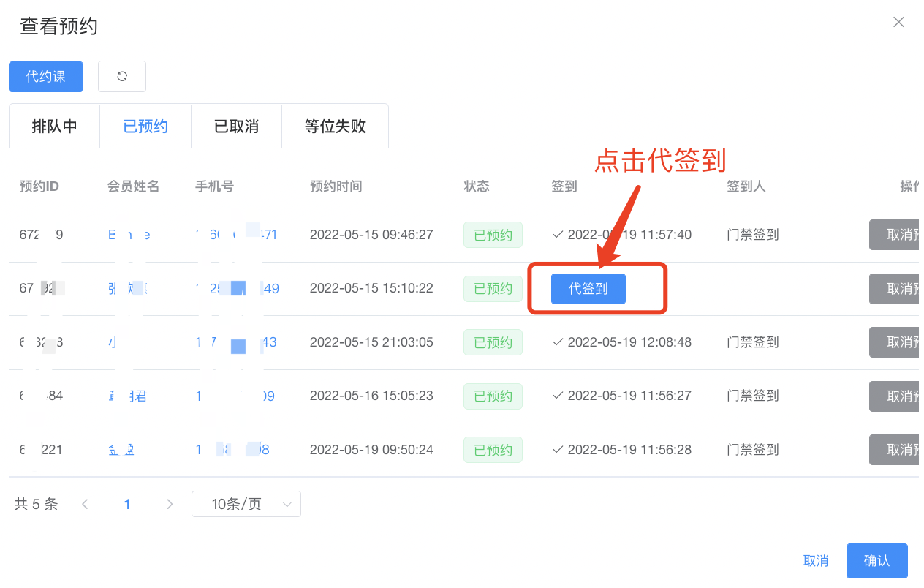
Task: Cancel the first row's reservation
Action: (x=895, y=235)
